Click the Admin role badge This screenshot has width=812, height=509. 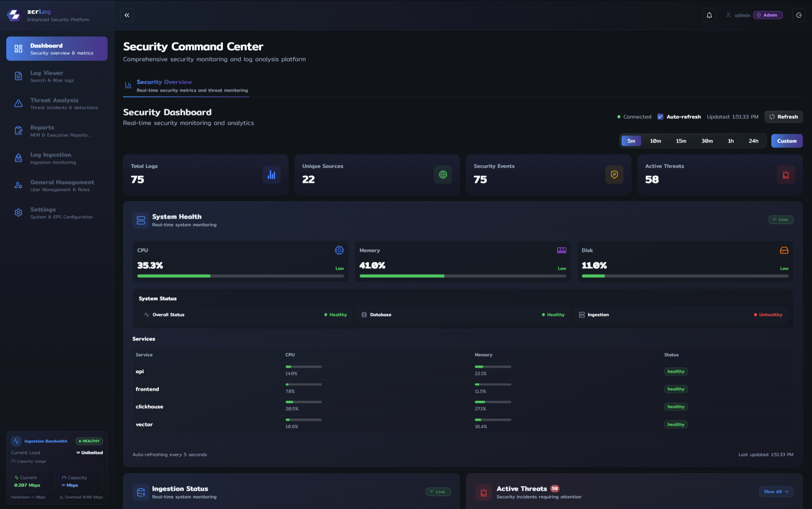768,15
